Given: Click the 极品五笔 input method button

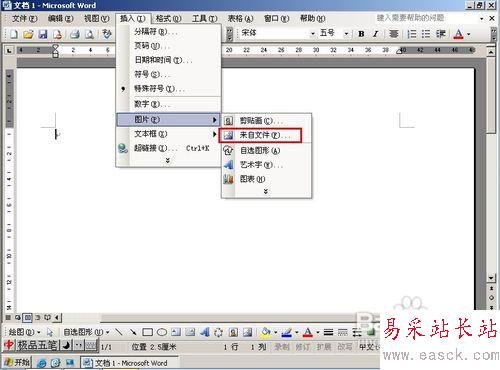Looking at the screenshot, I should coord(37,345).
